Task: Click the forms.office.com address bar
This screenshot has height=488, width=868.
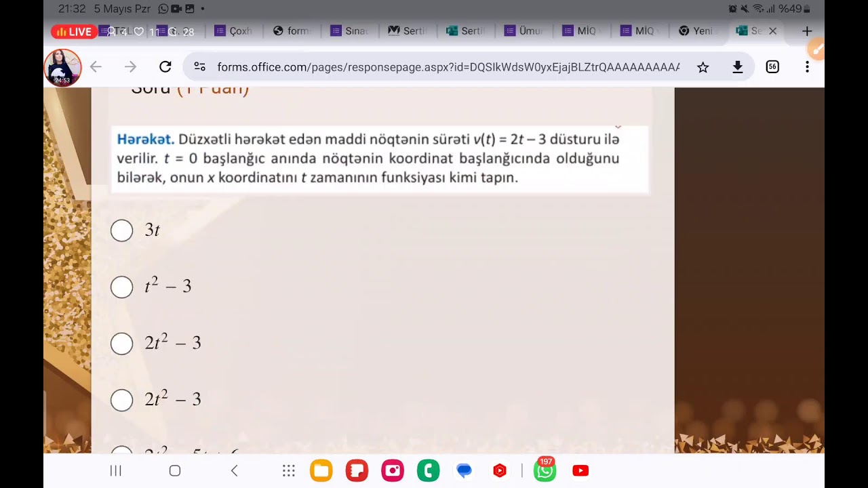Action: click(448, 67)
